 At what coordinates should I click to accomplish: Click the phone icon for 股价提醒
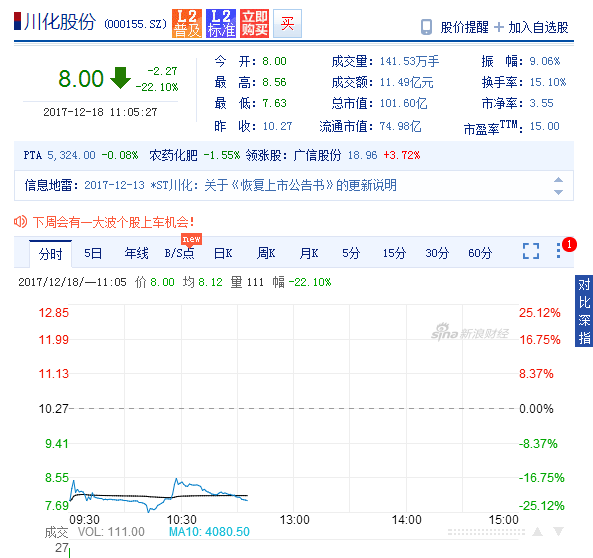[427, 27]
